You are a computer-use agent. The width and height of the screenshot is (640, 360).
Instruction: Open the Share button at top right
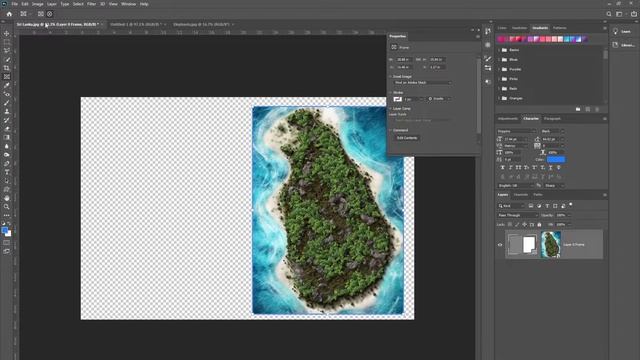point(633,14)
